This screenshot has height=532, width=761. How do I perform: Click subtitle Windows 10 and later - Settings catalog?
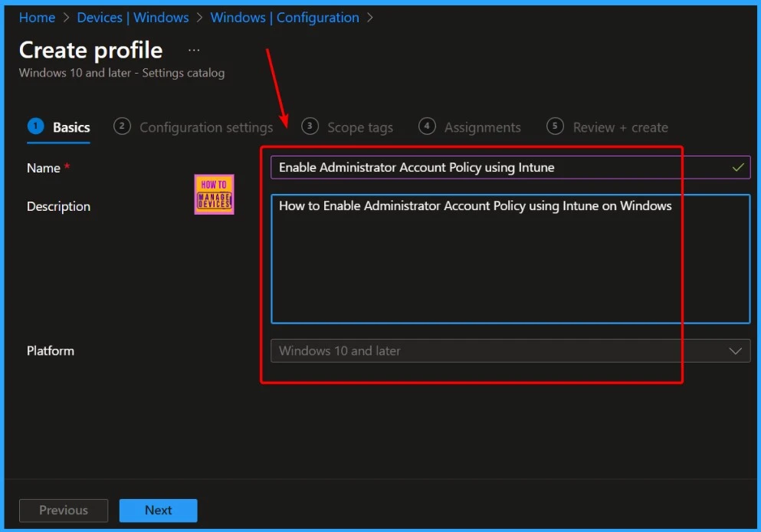(122, 73)
